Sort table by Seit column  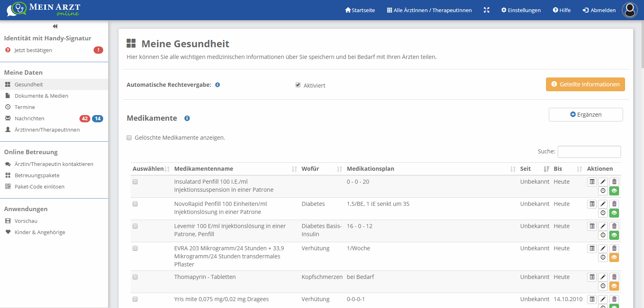pos(534,169)
